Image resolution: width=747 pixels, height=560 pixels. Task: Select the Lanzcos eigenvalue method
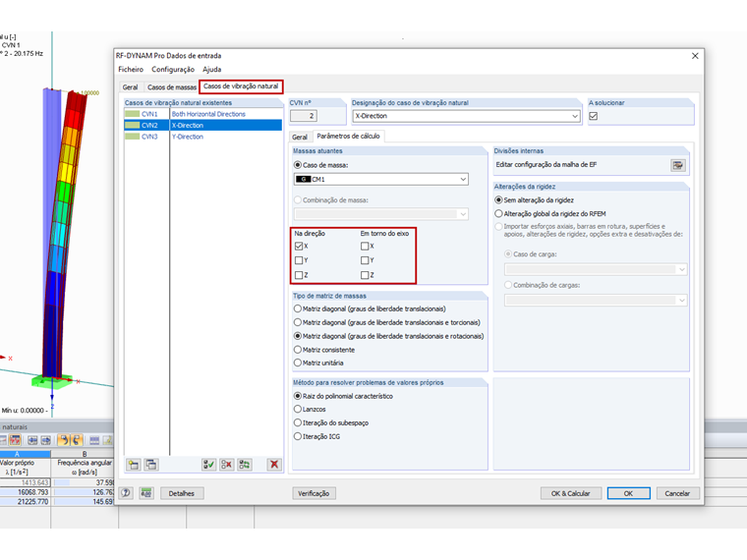(298, 409)
